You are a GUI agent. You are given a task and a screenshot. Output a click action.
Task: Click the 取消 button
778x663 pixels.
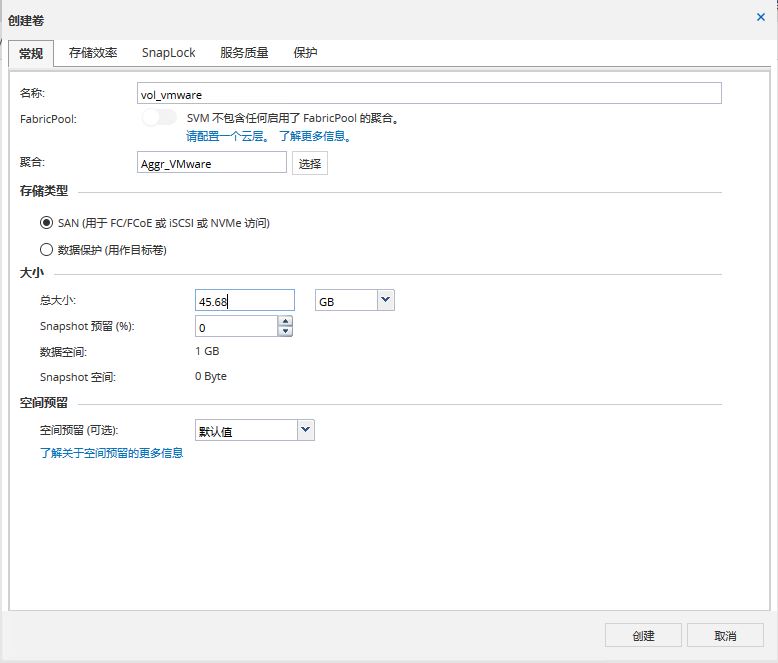pos(725,635)
